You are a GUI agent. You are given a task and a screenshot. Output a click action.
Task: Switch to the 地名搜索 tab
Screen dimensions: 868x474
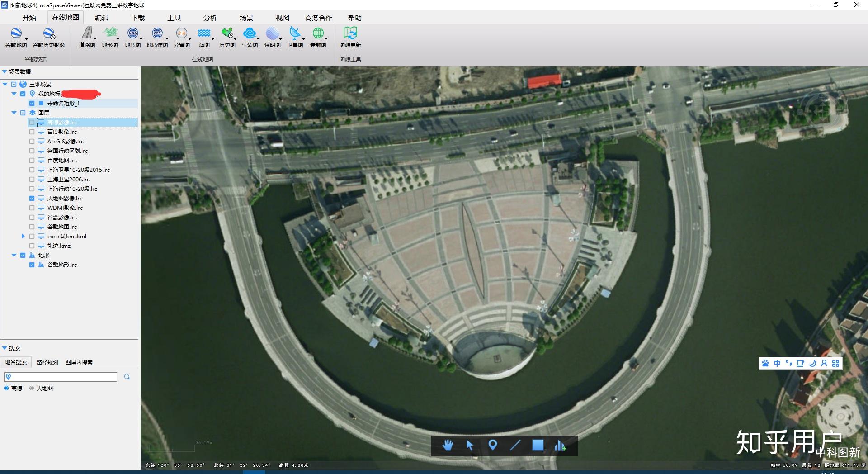(16, 362)
